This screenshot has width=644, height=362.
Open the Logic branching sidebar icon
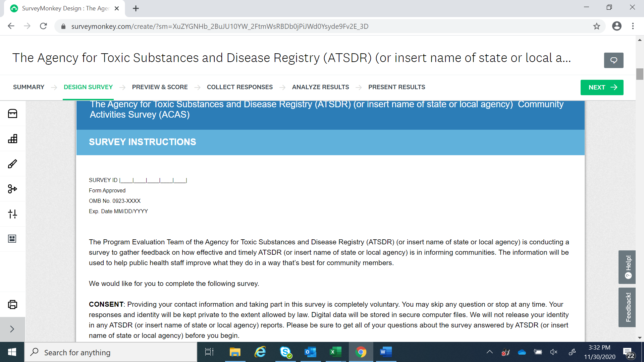(x=12, y=189)
